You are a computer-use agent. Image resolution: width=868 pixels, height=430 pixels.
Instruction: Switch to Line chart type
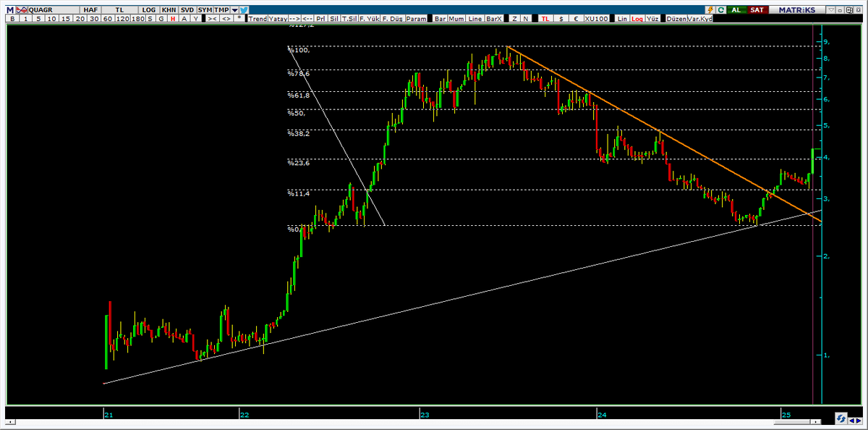[x=475, y=19]
